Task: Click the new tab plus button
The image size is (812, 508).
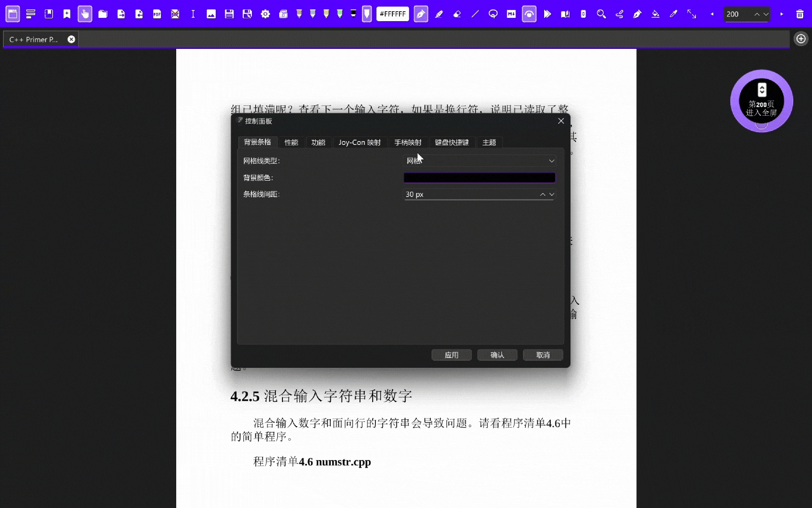Action: (801, 39)
